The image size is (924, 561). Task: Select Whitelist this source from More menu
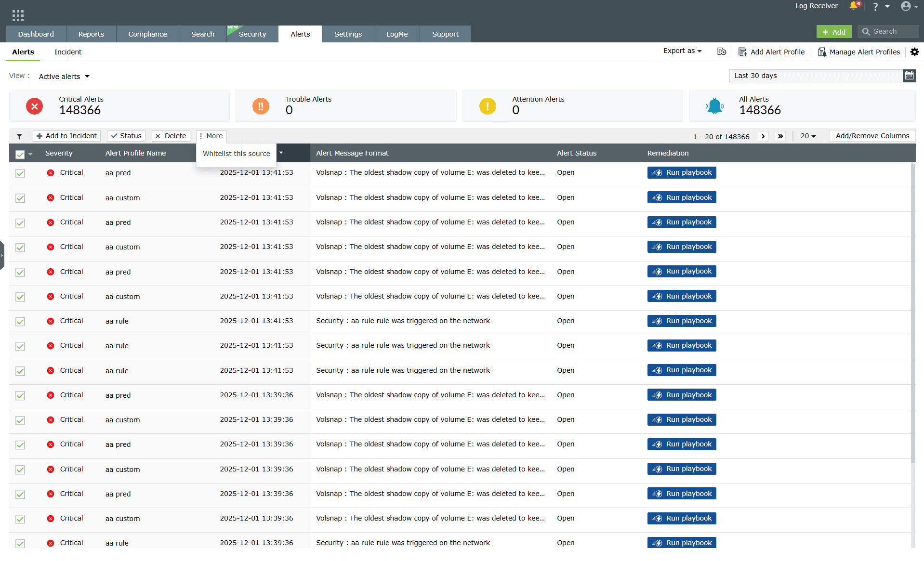236,154
